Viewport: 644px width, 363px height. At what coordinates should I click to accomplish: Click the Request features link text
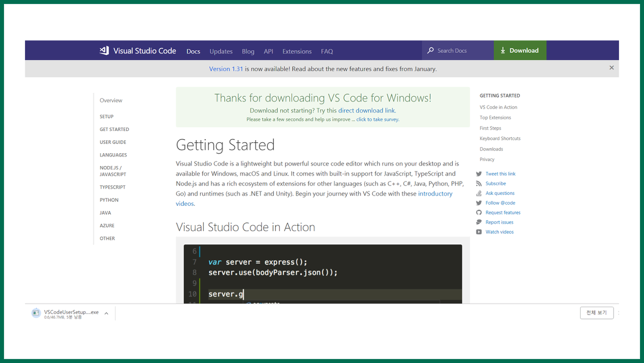tap(503, 213)
